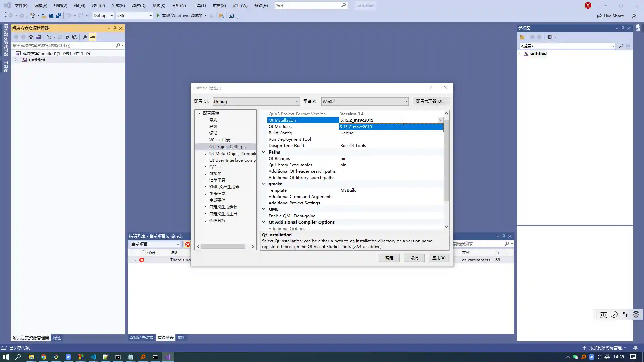Image resolution: width=644 pixels, height=362 pixels.
Task: Click the switch views icon in Solution Explorer
Action: pyautogui.click(x=39, y=37)
